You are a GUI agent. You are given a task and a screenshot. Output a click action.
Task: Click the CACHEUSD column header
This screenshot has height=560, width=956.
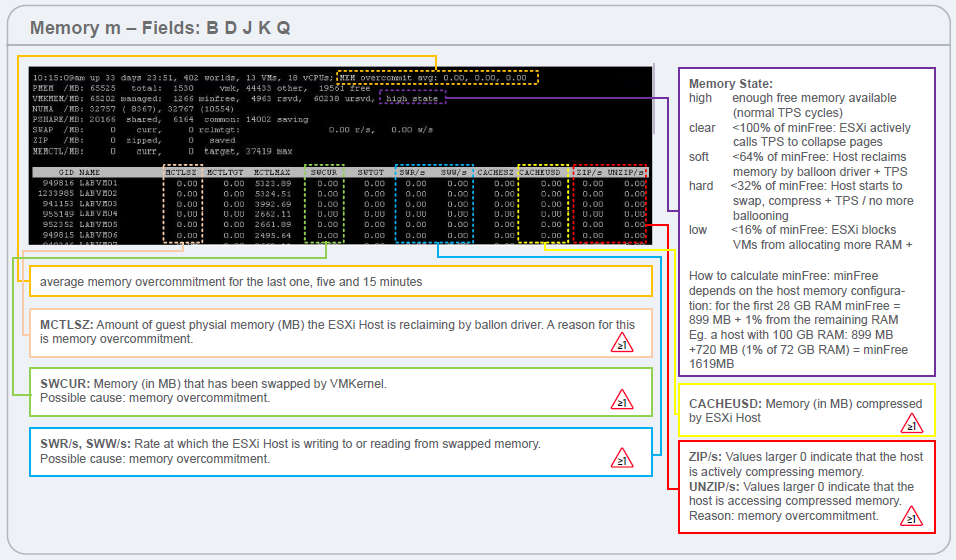(540, 173)
